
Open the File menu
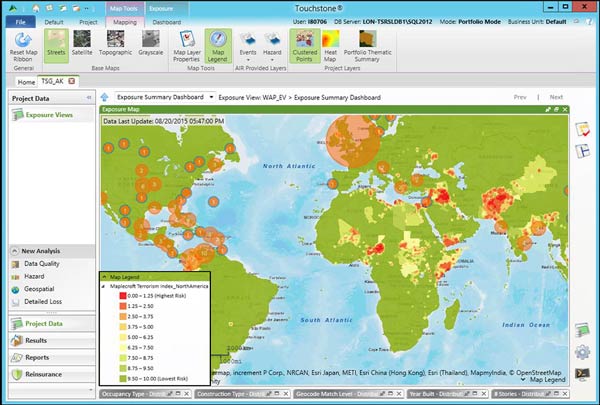[x=21, y=22]
